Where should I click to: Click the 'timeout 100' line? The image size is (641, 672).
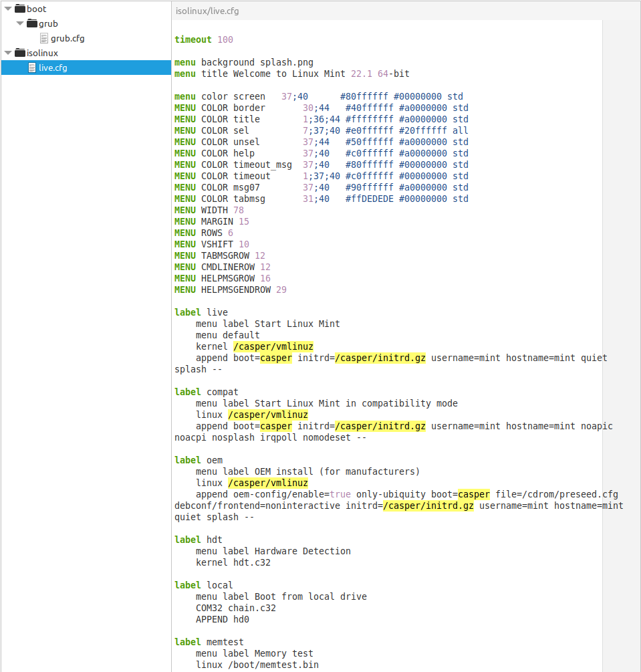click(203, 39)
